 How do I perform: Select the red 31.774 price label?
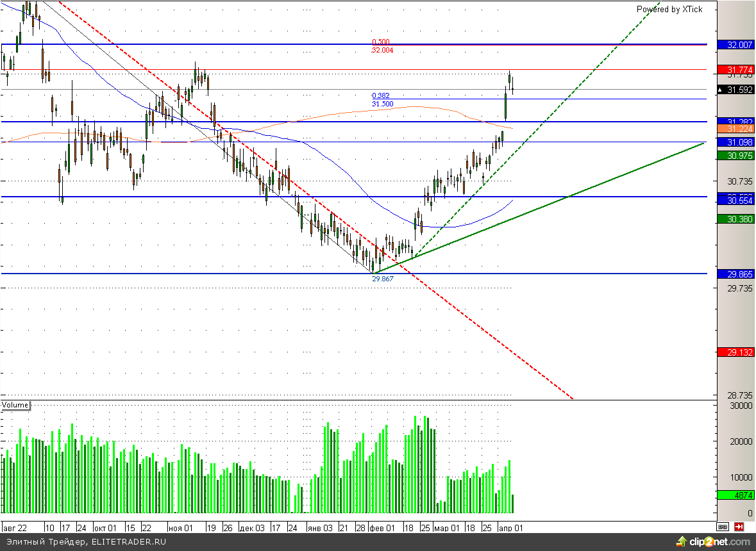pos(735,69)
